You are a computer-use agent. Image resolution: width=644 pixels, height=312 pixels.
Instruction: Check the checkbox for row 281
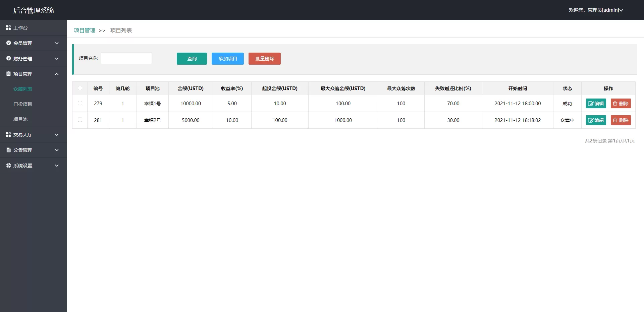pos(80,120)
